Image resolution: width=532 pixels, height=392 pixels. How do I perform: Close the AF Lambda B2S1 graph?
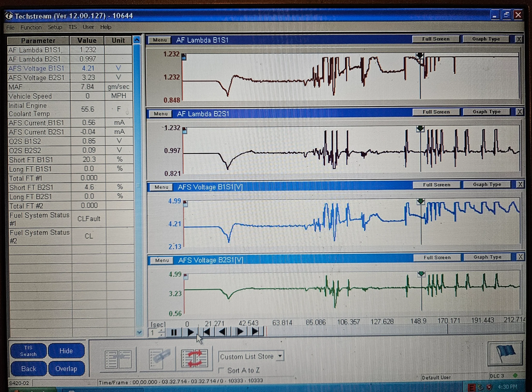[519, 112]
